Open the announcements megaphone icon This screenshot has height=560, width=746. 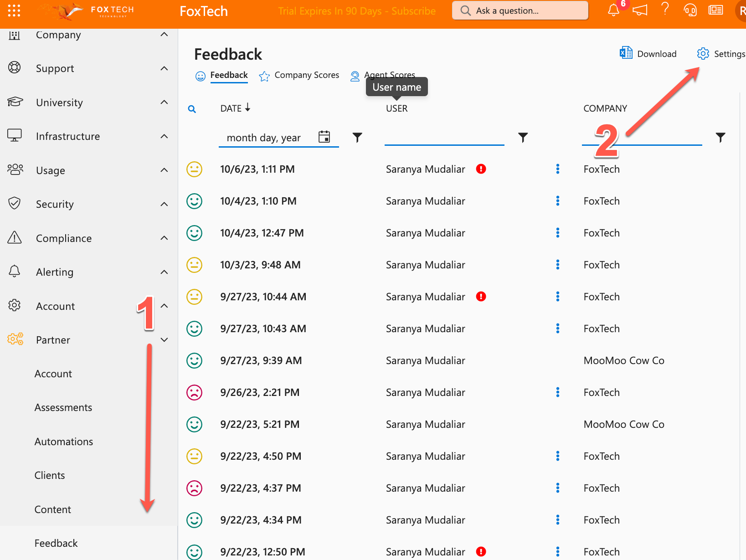click(640, 10)
